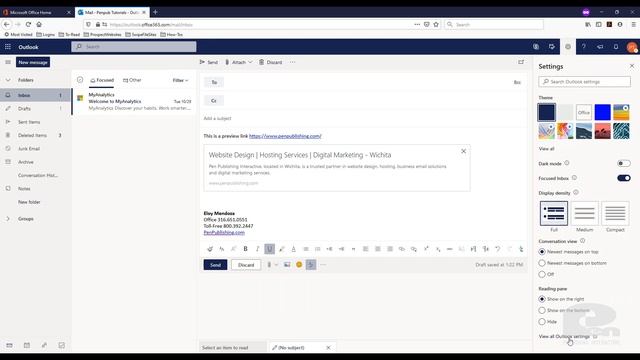Click the highlight icon in the formatting toolbar

(281, 249)
